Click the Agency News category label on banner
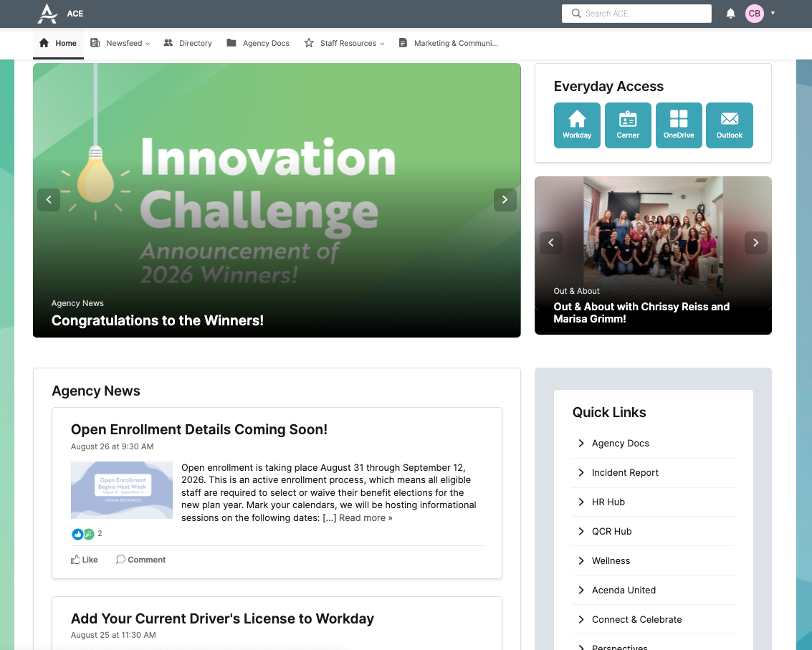 click(x=77, y=303)
